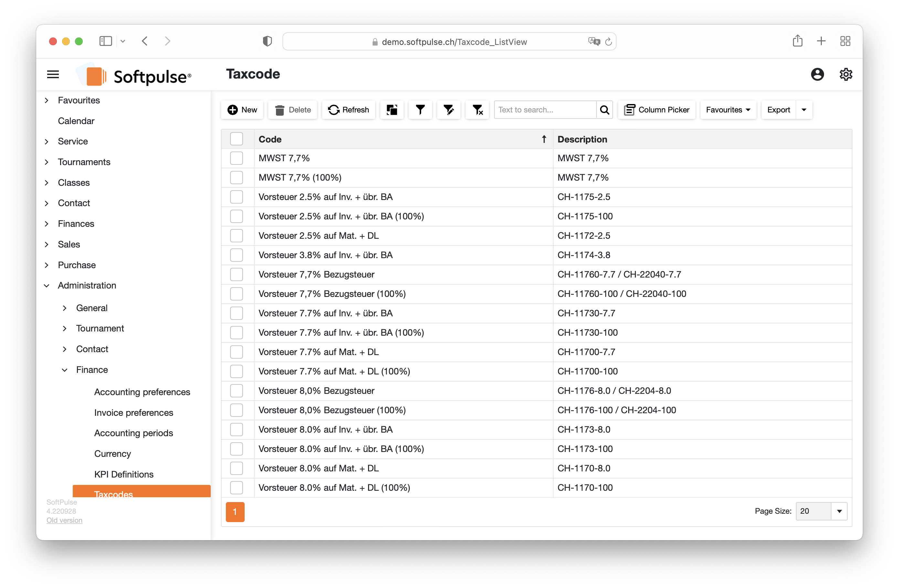Check the Vorsteuer 8.0% auf Inv. + übr. BA checkbox
Screen dimensions: 899x588
coord(237,429)
